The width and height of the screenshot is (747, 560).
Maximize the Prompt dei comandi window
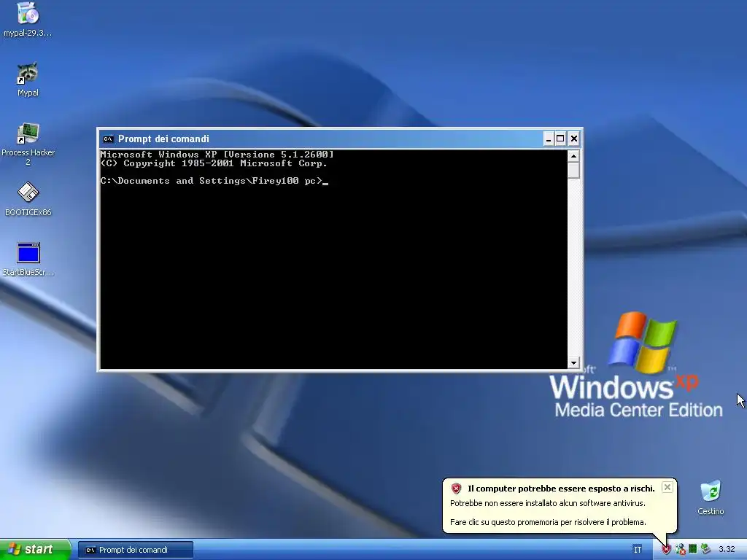(x=561, y=139)
